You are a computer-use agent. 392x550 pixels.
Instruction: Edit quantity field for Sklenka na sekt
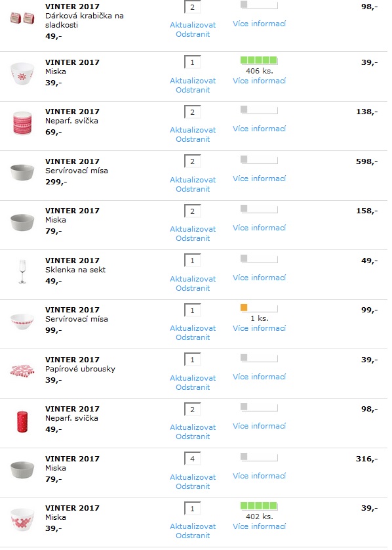click(x=192, y=261)
